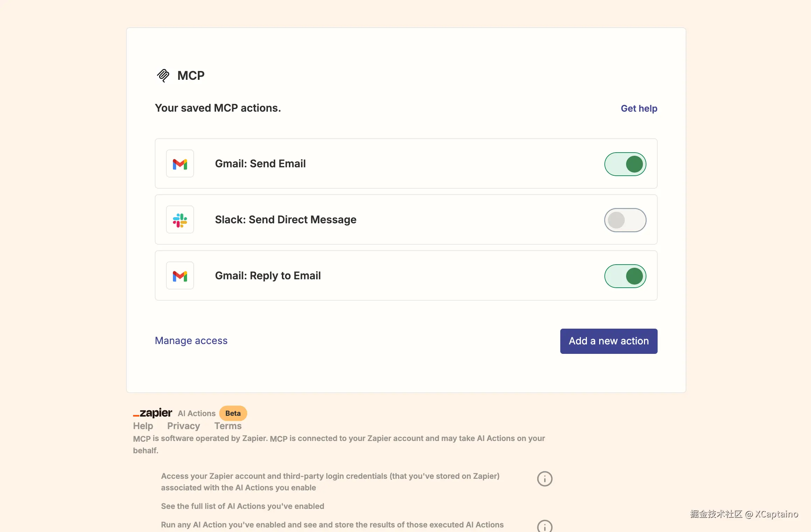Viewport: 811px width, 532px height.
Task: Click the Slack icon in the action list
Action: [x=180, y=220]
